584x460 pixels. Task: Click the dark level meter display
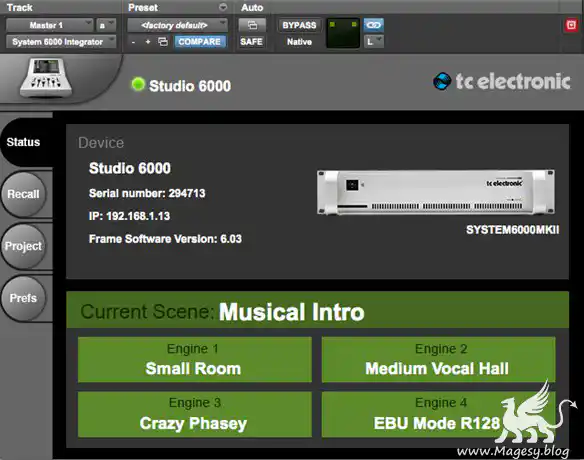pyautogui.click(x=343, y=33)
